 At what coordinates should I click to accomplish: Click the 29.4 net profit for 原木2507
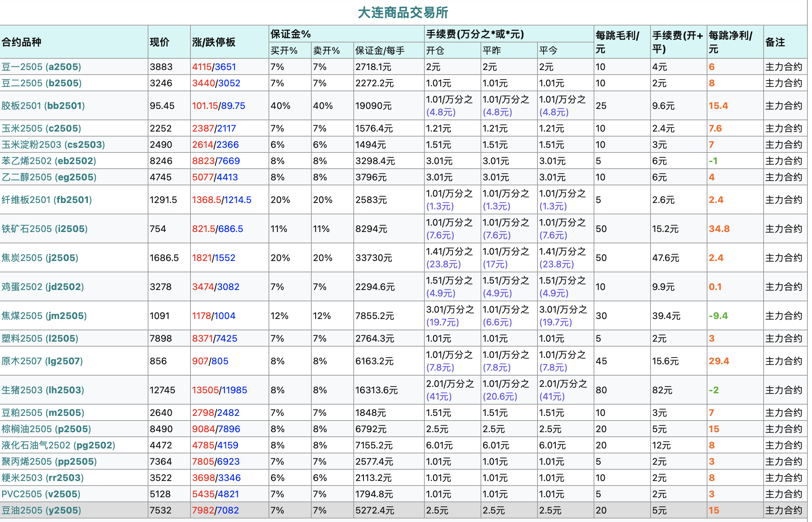point(719,361)
